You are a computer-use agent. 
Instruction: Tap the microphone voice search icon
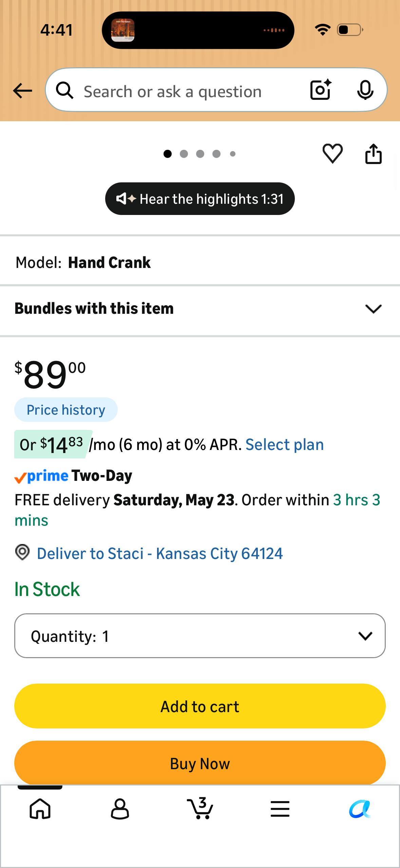point(365,90)
